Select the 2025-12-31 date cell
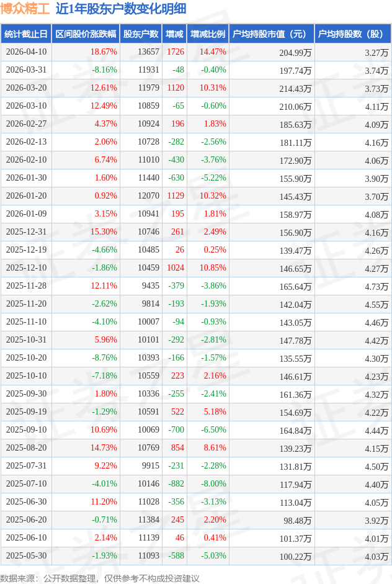This screenshot has width=392, height=584. coord(26,232)
